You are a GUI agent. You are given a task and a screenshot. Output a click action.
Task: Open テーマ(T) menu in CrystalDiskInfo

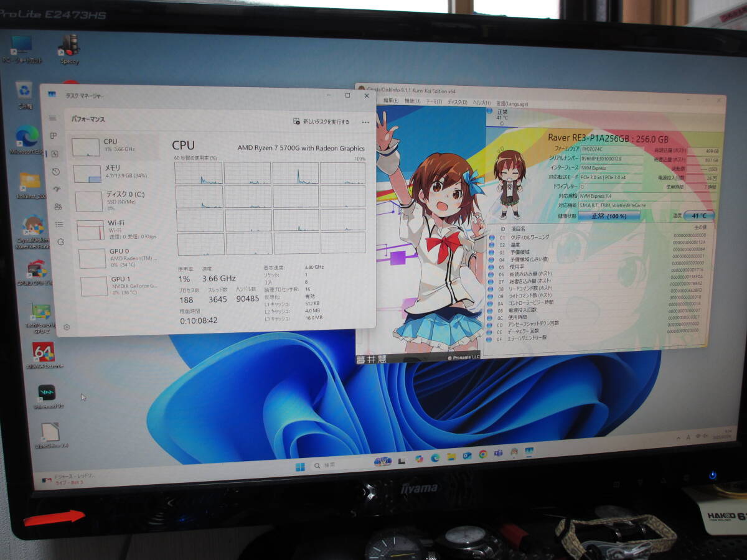434,102
